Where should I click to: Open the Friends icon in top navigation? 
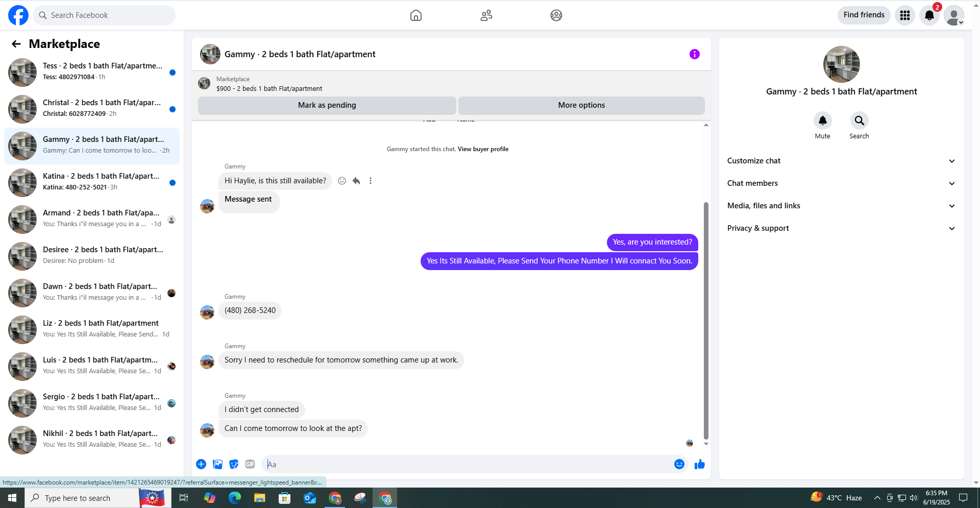(486, 15)
